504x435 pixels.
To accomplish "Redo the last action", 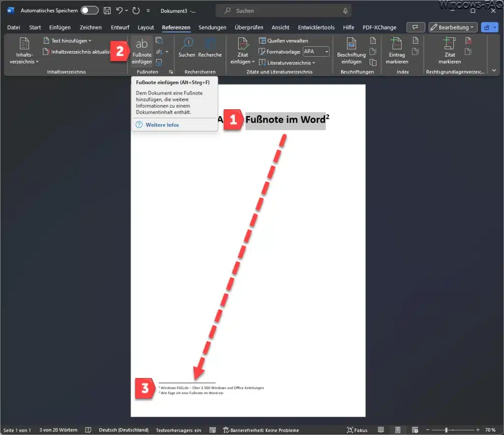I will click(136, 11).
